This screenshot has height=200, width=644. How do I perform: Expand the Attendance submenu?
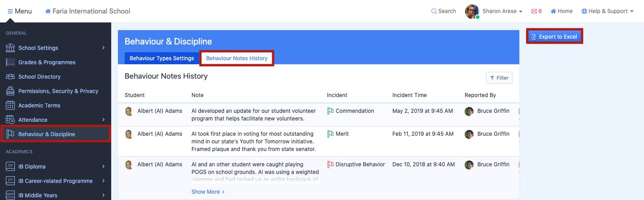click(104, 120)
